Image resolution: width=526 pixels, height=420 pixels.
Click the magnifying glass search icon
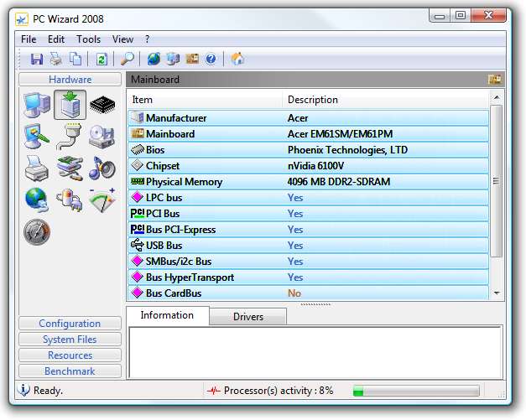[128, 59]
